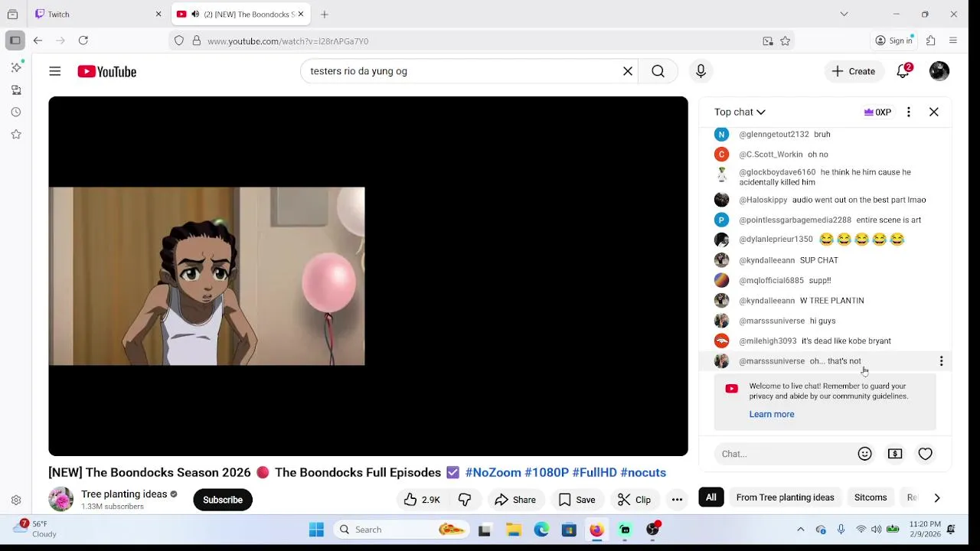The width and height of the screenshot is (980, 551).
Task: Open clock showing 11:20 PM
Action: (924, 529)
